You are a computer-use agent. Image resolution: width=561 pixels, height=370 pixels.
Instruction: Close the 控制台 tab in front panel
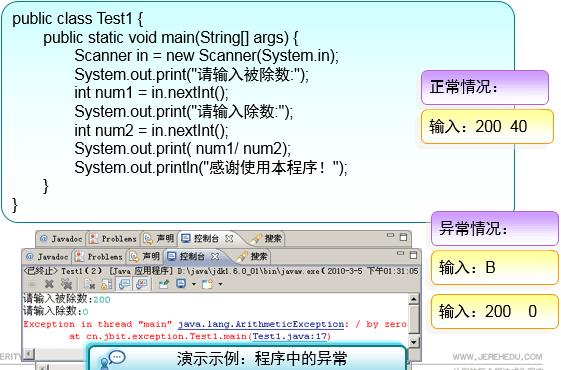(x=215, y=256)
